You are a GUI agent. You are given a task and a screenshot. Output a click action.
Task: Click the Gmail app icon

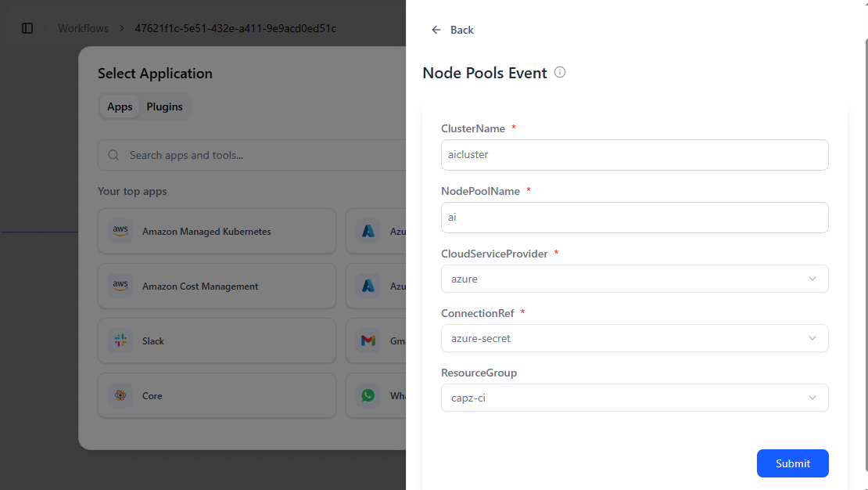point(368,340)
